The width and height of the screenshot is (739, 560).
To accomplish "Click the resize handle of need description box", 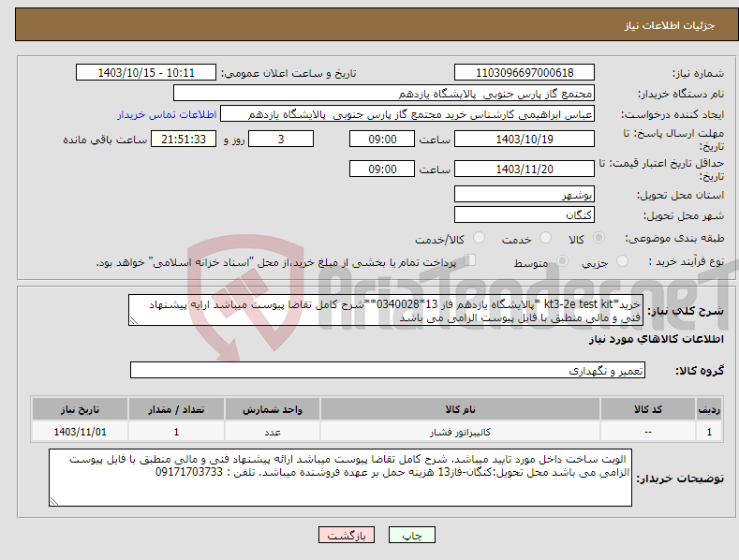I will (x=134, y=320).
